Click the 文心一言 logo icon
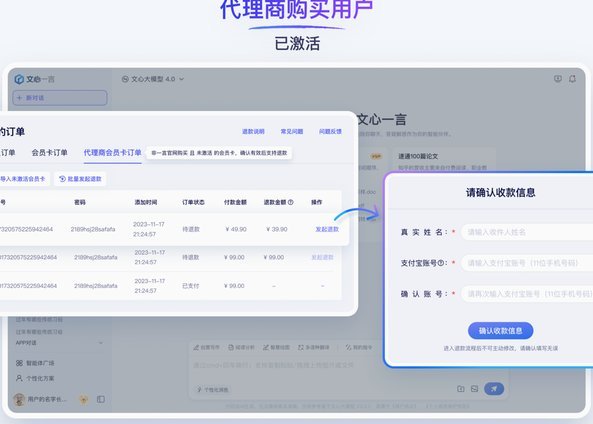The image size is (593, 424). click(x=19, y=79)
